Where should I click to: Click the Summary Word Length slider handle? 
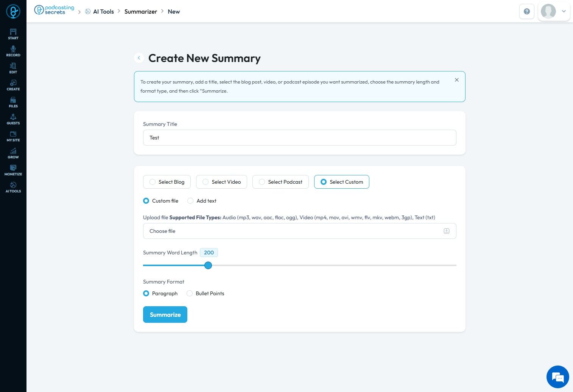click(x=208, y=265)
